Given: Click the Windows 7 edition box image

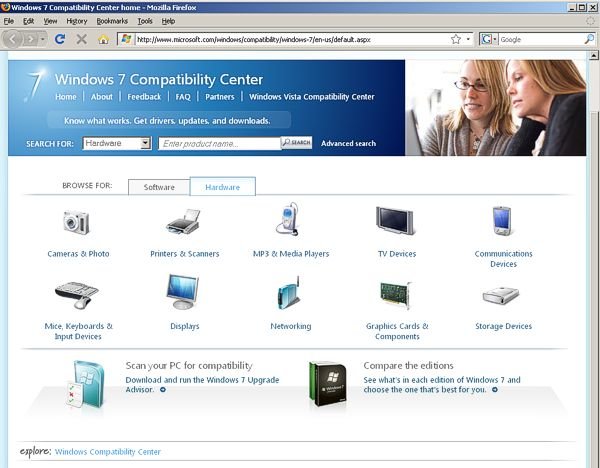Looking at the screenshot, I should click(328, 384).
